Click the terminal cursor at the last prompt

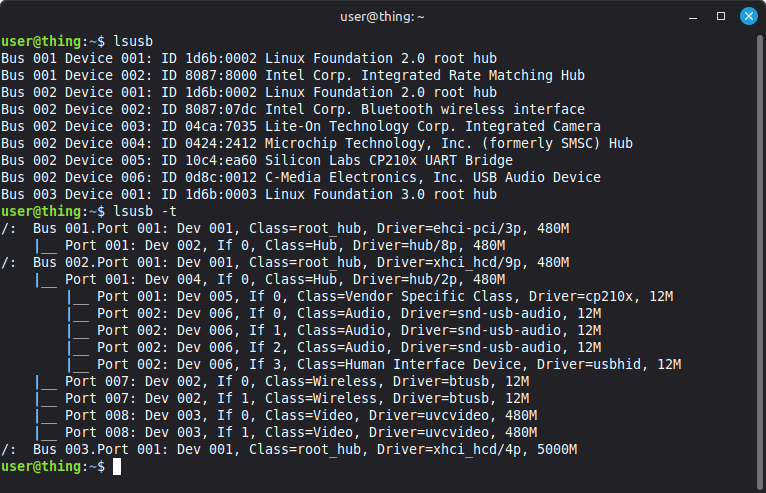click(117, 467)
